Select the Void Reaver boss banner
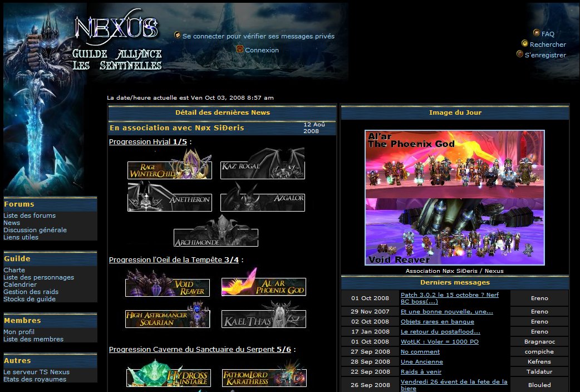 168,287
